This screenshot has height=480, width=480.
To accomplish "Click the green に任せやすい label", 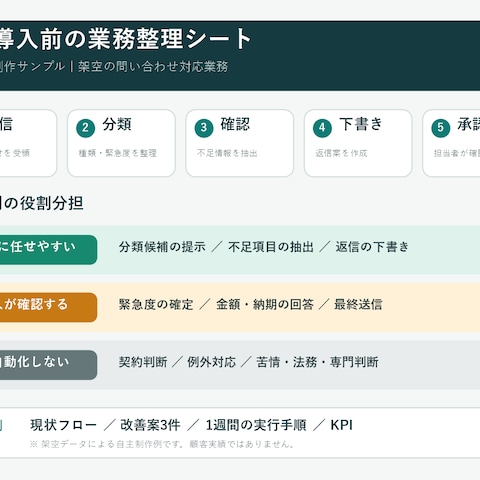I will click(x=48, y=250).
